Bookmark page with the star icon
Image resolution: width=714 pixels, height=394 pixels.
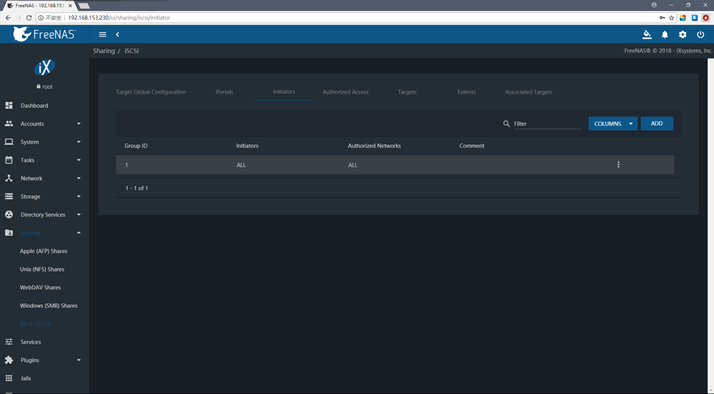(671, 18)
